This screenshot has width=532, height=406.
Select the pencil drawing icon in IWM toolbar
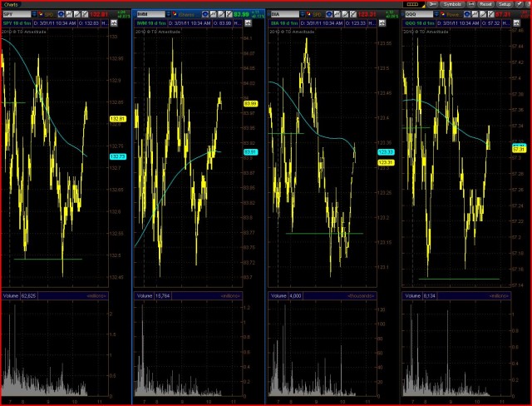(221, 14)
